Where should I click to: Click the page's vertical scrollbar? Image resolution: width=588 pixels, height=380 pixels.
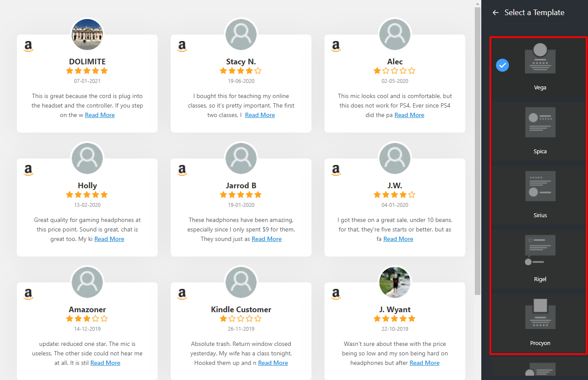pos(477,151)
